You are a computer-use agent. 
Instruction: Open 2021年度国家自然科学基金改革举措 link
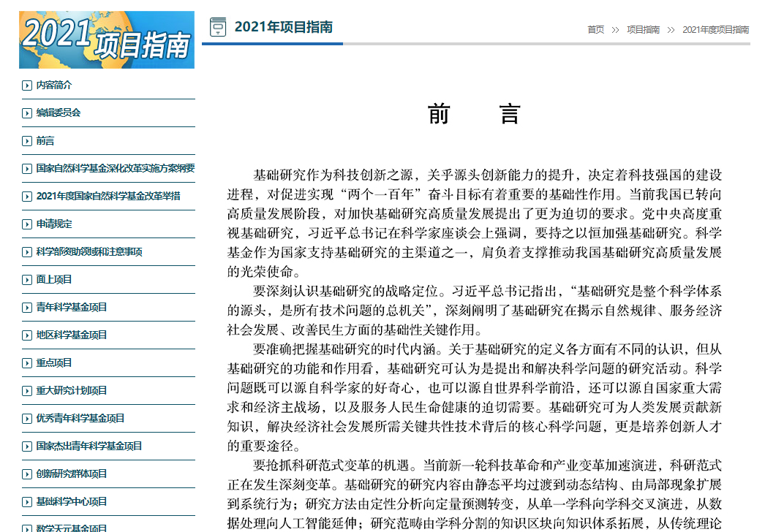click(108, 197)
